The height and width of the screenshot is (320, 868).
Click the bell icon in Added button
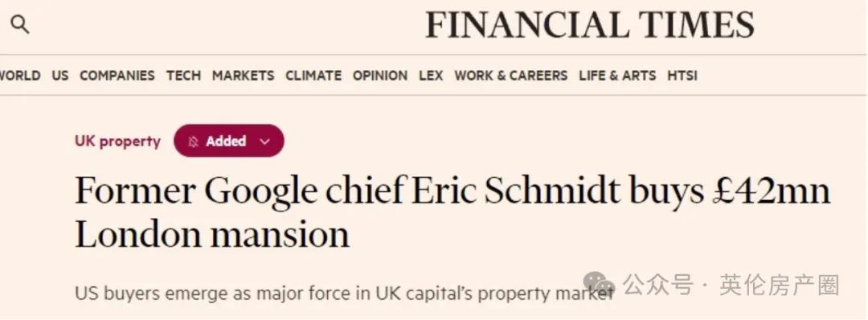point(193,142)
